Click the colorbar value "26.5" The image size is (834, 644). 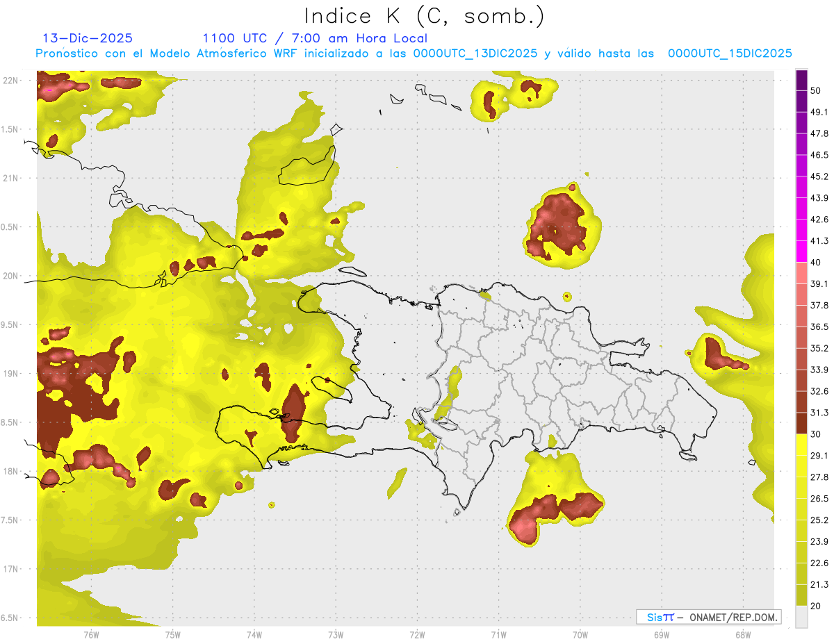(x=819, y=498)
